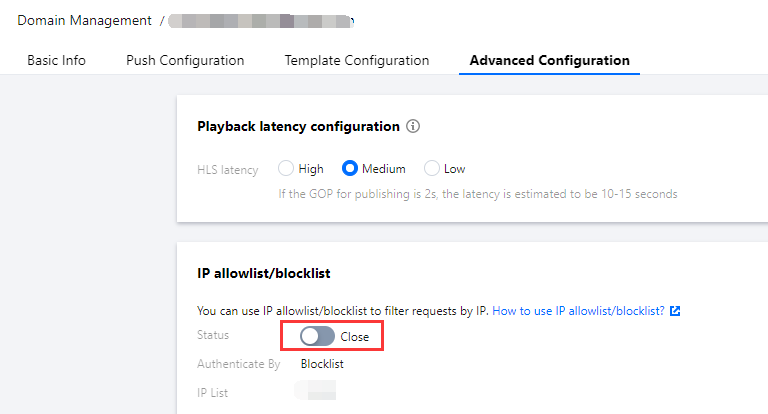The height and width of the screenshot is (414, 768).
Task: Click the Authenticate By label
Action: (239, 364)
